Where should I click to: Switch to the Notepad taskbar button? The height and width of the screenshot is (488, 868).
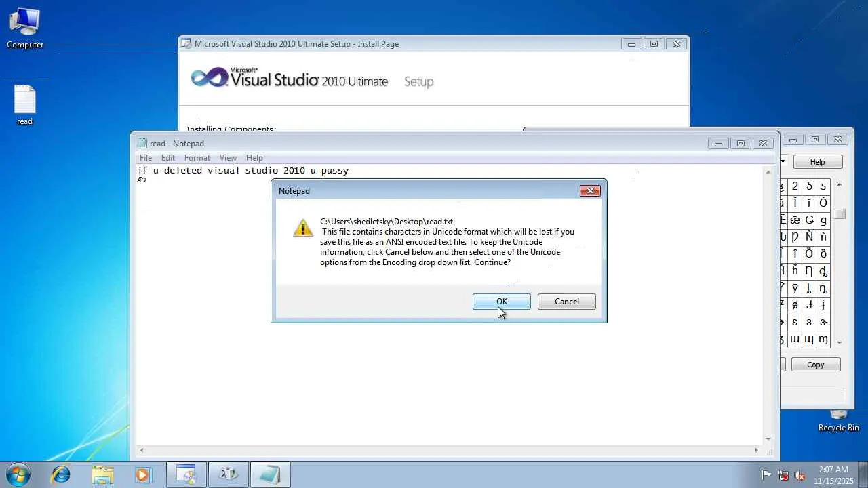(x=270, y=474)
